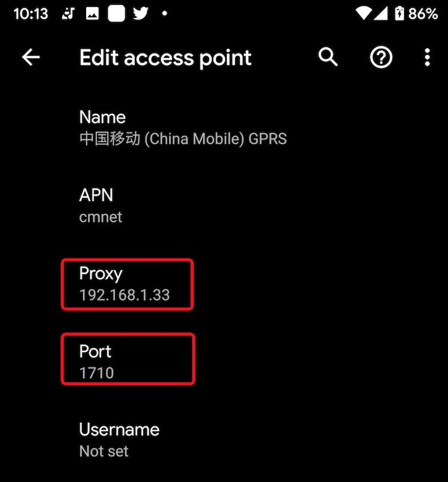Tap the 10:13 clock in status bar
448x482 pixels.
30,14
